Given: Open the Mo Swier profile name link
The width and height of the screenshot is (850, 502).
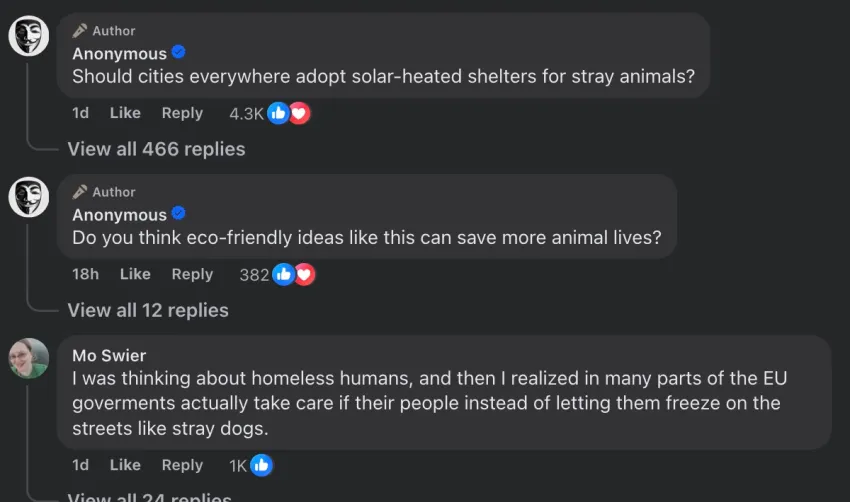Looking at the screenshot, I should [x=109, y=355].
